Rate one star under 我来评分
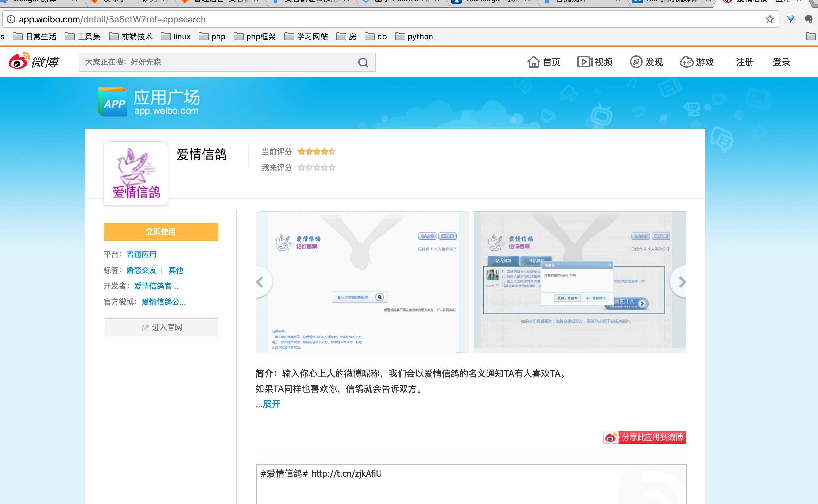 (302, 167)
